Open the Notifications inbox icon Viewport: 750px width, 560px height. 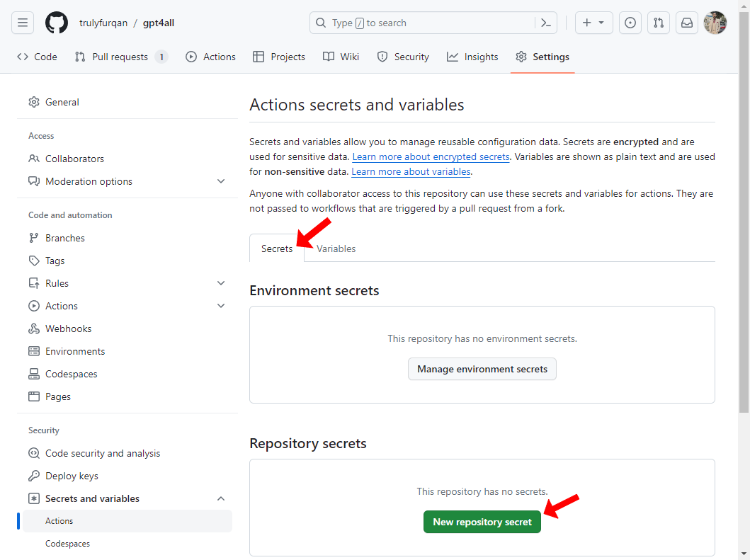tap(687, 23)
